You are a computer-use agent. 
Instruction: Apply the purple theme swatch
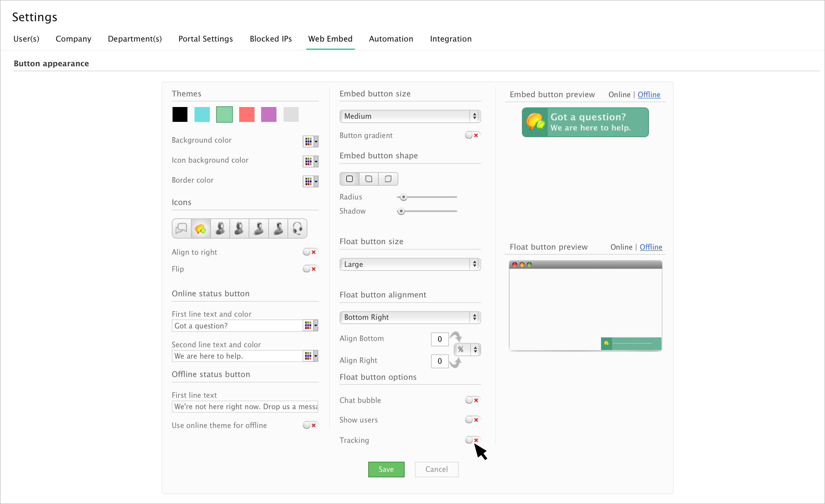(x=269, y=114)
